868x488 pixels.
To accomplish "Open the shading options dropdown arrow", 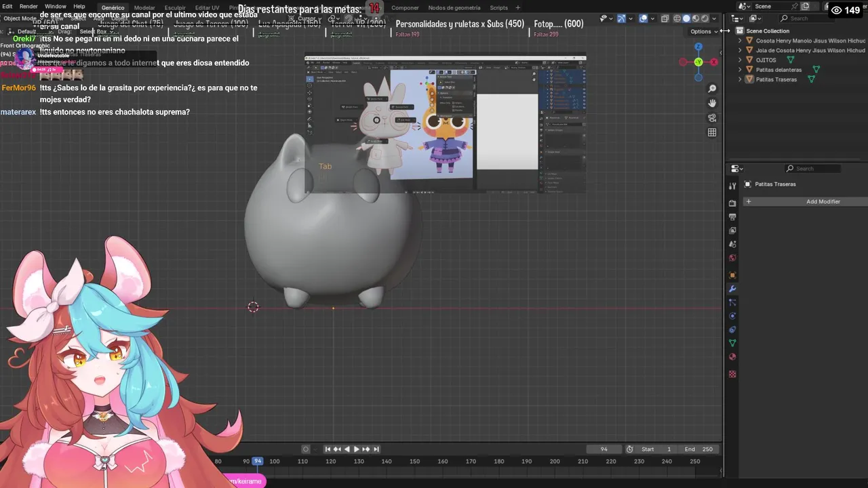I will click(x=714, y=18).
